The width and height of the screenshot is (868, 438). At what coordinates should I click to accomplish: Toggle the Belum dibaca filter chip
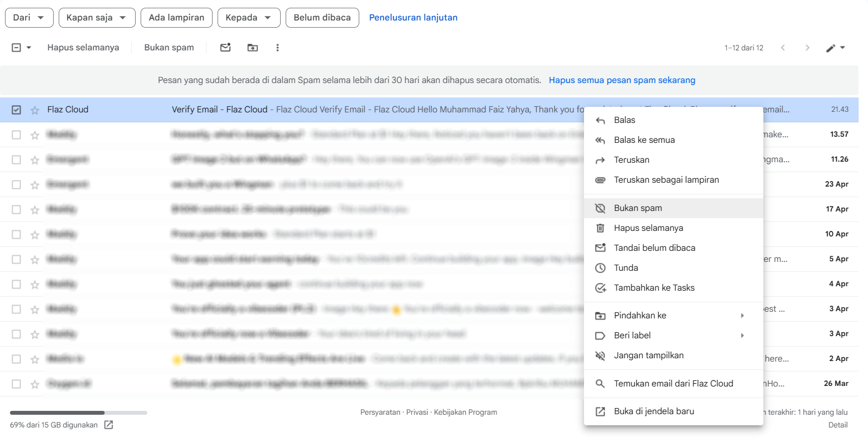pos(322,18)
